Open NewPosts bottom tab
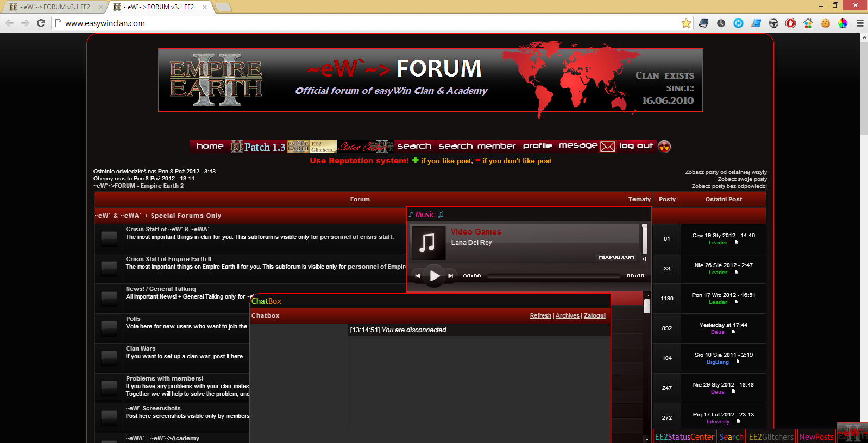This screenshot has height=443, width=868. pos(816,436)
